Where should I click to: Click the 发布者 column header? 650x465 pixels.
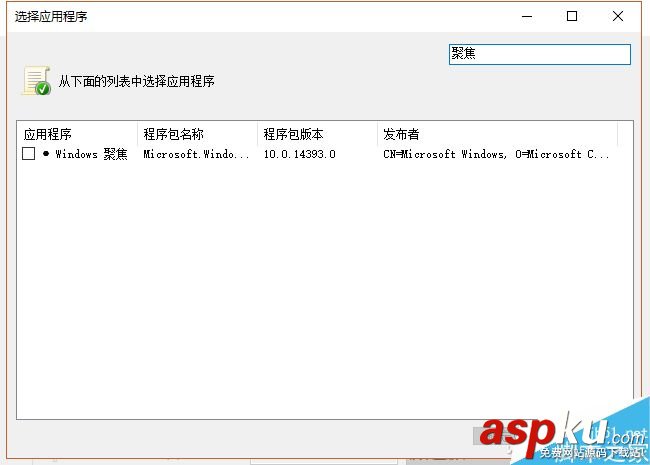497,134
